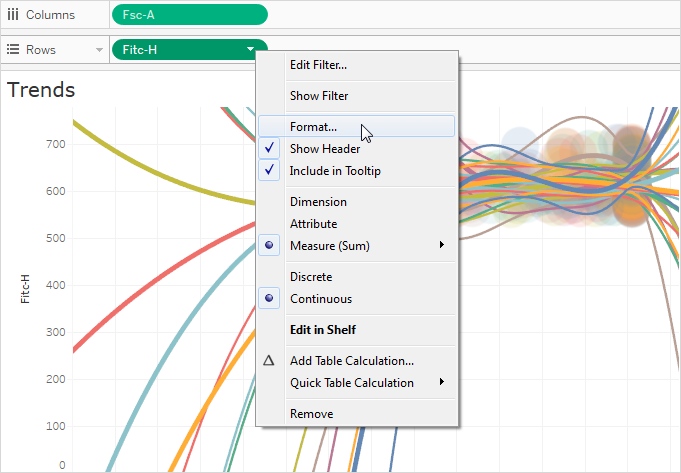Image resolution: width=681 pixels, height=473 pixels.
Task: Choose Edit in Shelf
Action: tap(357, 330)
